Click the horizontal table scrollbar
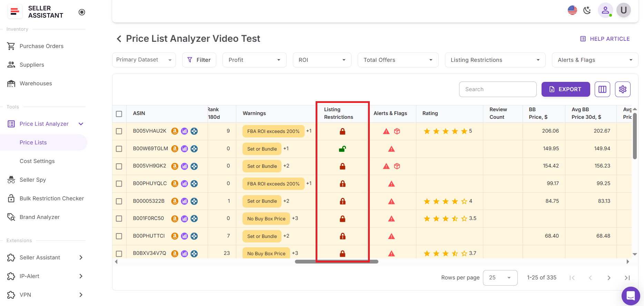644x306 pixels. tap(336, 262)
